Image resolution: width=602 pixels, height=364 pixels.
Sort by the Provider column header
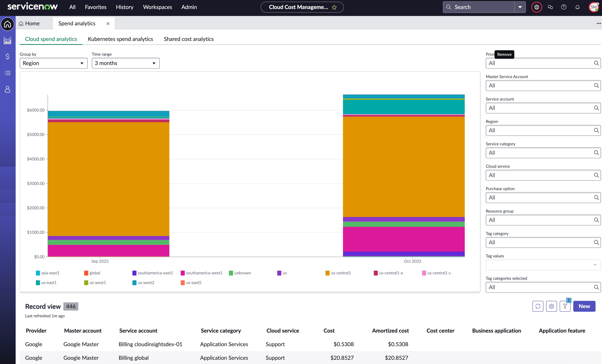click(x=36, y=331)
